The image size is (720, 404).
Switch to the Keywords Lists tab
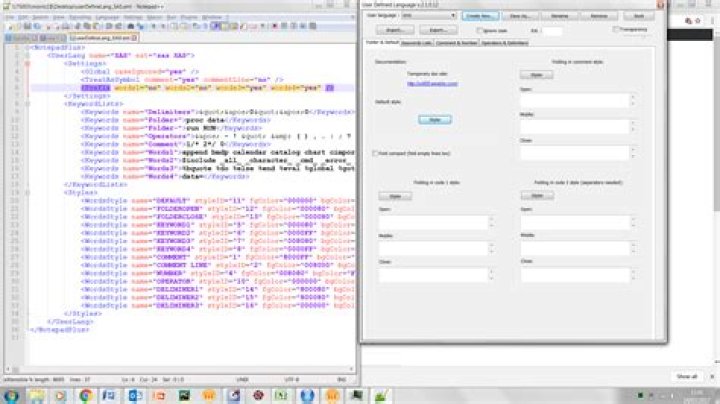click(x=416, y=43)
